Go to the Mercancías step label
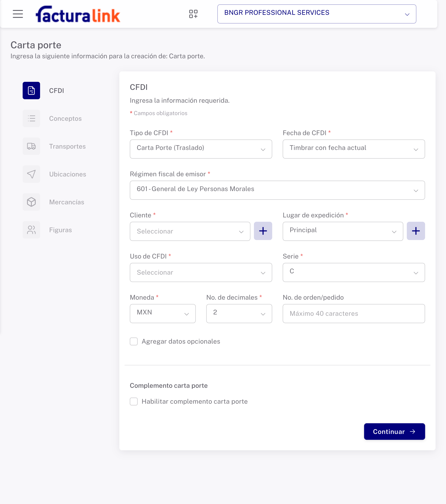The width and height of the screenshot is (446, 504). pos(67,202)
